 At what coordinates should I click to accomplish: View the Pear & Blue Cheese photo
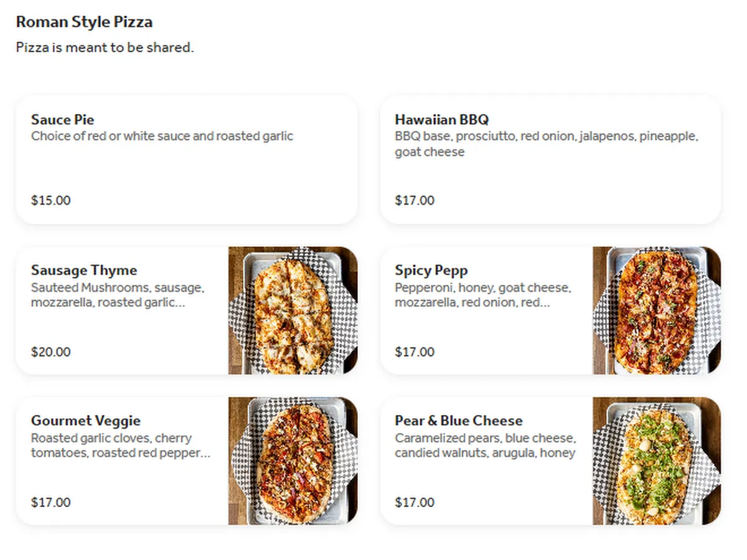click(657, 461)
